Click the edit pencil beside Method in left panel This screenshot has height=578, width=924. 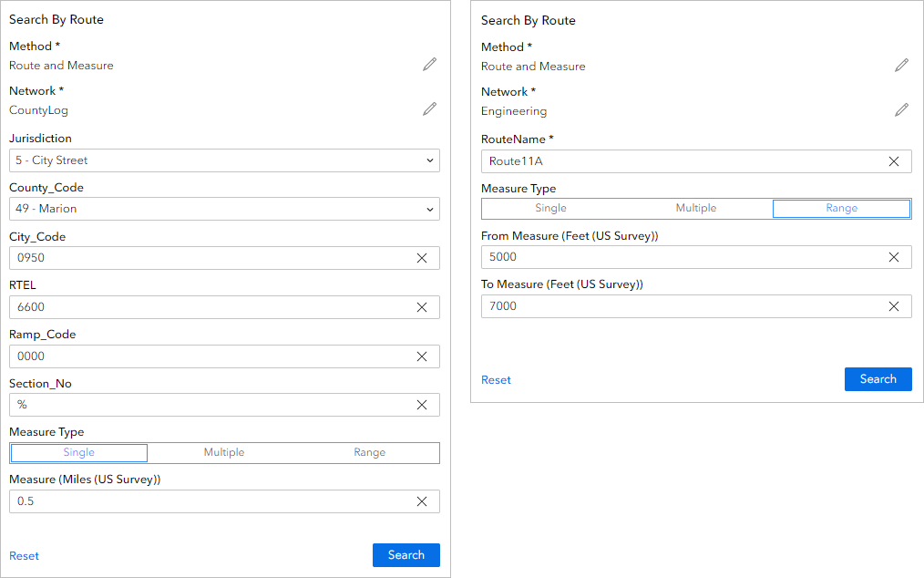click(429, 64)
